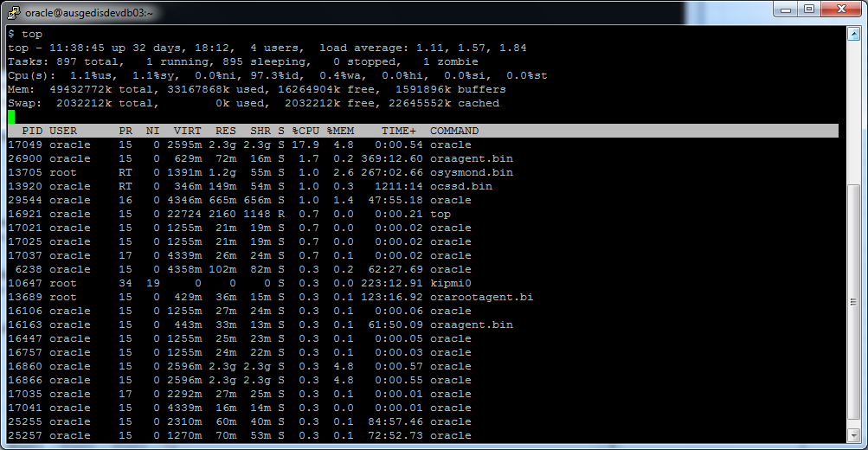Click the scrollbar down arrow

click(853, 435)
